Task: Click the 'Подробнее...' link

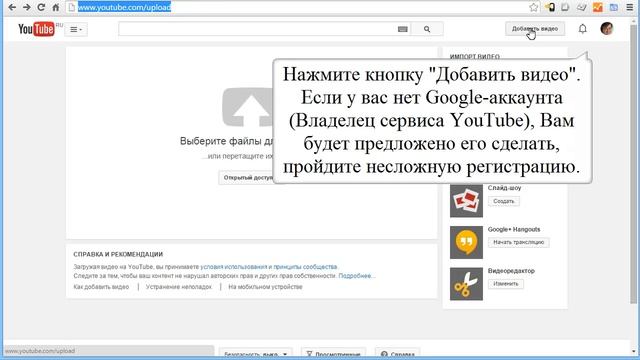Action: [x=357, y=276]
